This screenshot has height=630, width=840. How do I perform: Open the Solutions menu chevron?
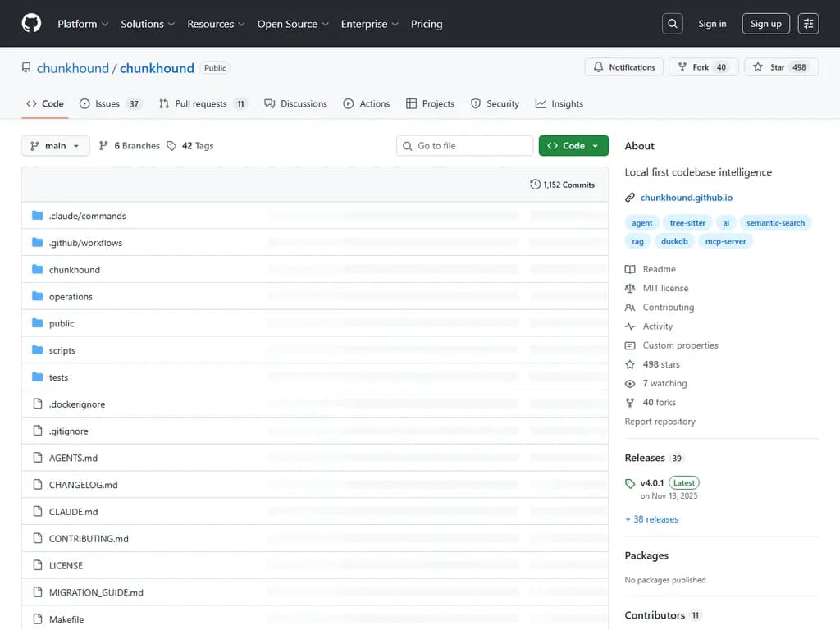[x=172, y=24]
